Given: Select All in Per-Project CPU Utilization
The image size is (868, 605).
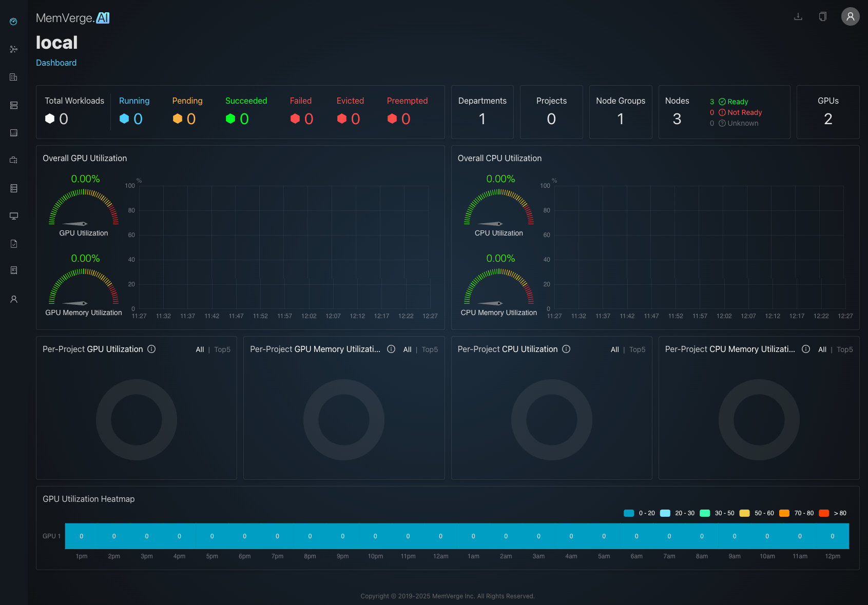Looking at the screenshot, I should [614, 349].
